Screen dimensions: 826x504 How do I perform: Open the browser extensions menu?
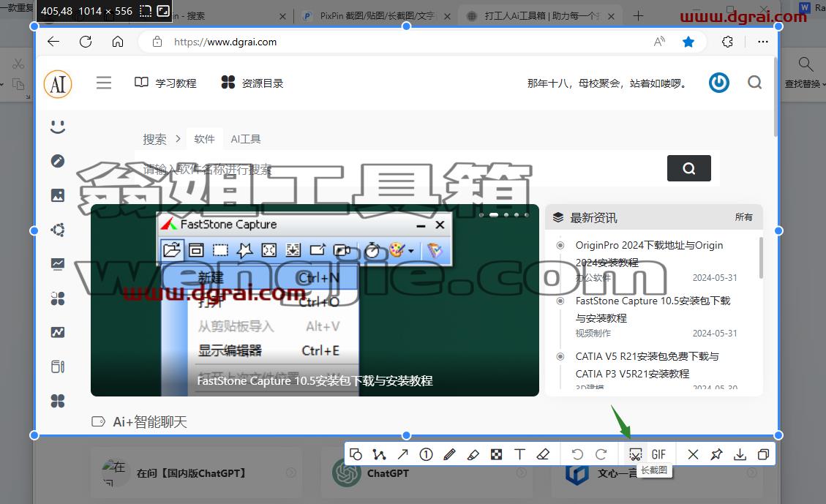point(727,42)
